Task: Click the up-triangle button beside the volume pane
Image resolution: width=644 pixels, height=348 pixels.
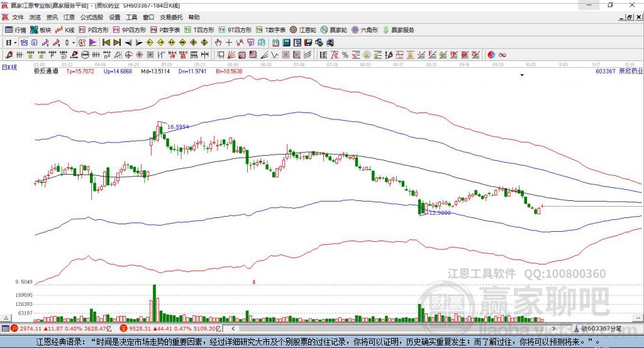Action: point(6,318)
